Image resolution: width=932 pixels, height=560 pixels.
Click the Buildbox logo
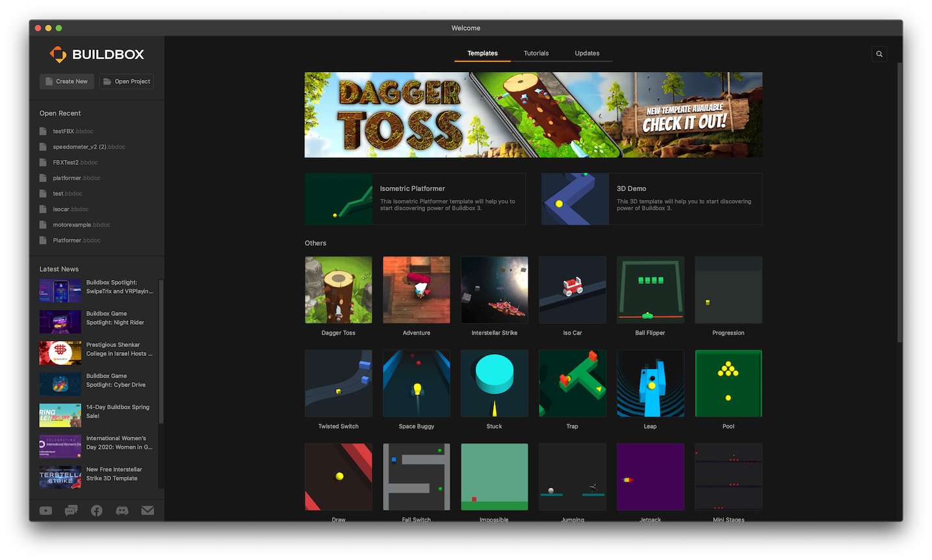pyautogui.click(x=97, y=55)
